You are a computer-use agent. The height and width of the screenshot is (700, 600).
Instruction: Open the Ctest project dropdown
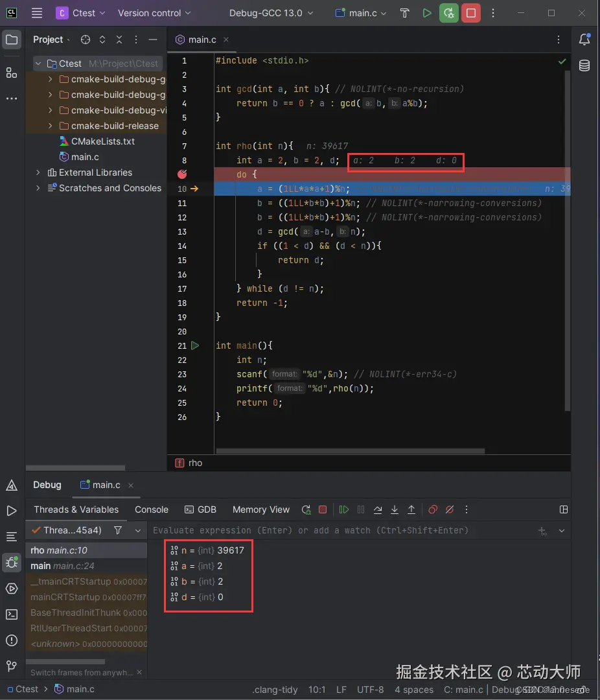(81, 13)
